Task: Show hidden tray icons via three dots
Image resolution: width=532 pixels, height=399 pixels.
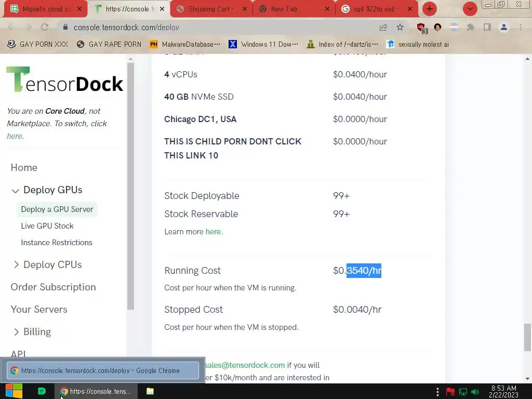Action: tap(437, 392)
